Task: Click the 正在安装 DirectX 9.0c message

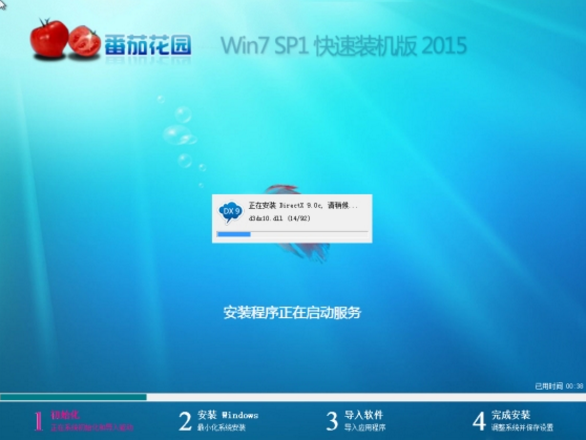Action: click(303, 205)
